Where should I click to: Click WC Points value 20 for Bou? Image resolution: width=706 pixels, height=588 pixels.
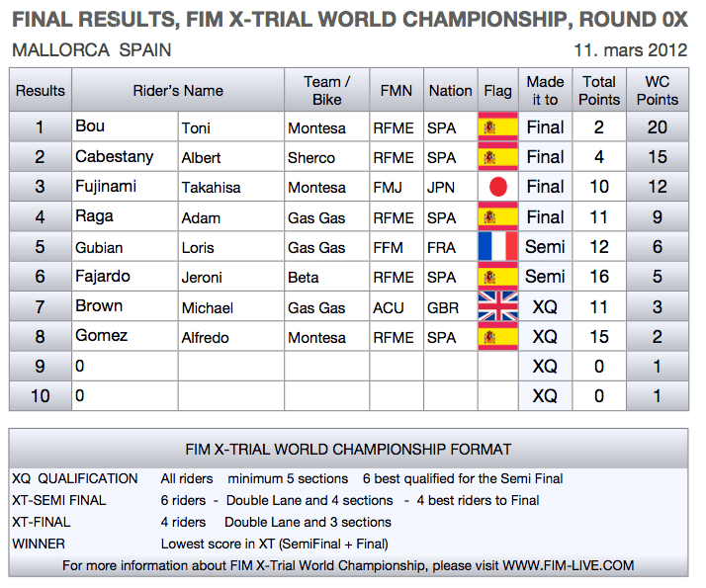tap(657, 126)
